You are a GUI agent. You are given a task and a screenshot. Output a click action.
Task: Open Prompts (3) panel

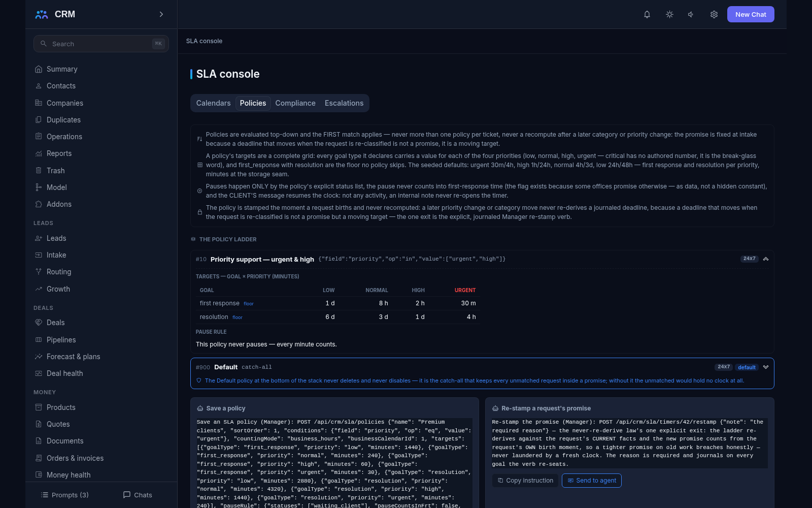pyautogui.click(x=65, y=495)
